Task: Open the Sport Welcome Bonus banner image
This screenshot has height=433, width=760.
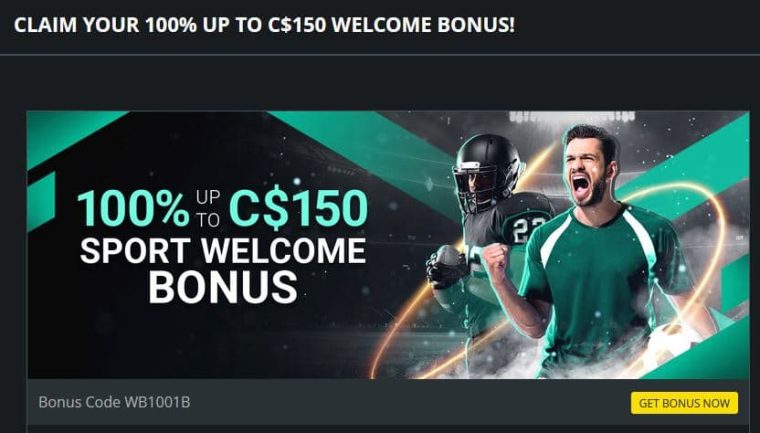Action: click(388, 245)
